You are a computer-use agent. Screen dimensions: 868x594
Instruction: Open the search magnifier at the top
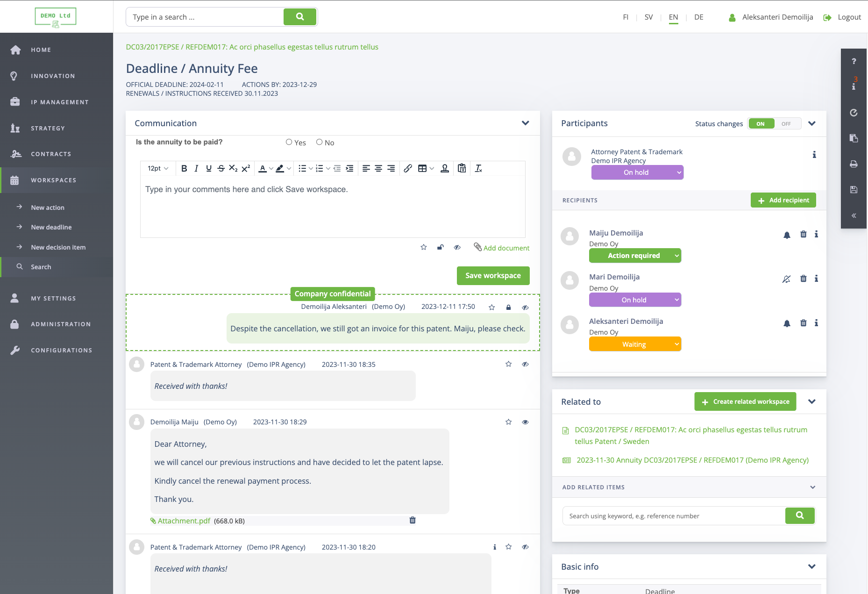coord(299,16)
